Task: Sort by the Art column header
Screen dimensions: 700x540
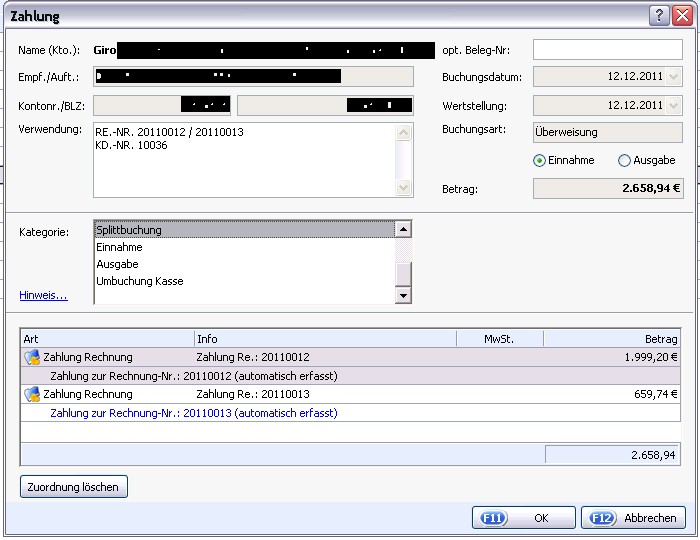Action: coord(107,339)
